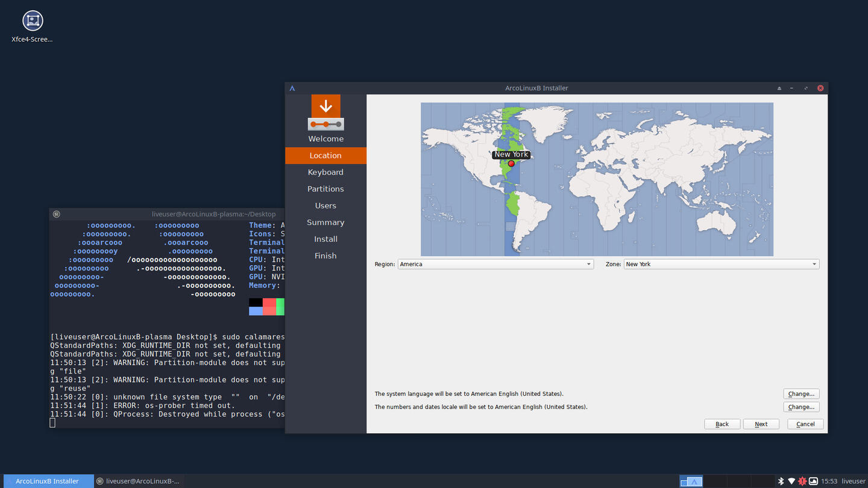Click the terminal window menu icon in title bar
Screen dimensions: 868x488
[x=56, y=214]
